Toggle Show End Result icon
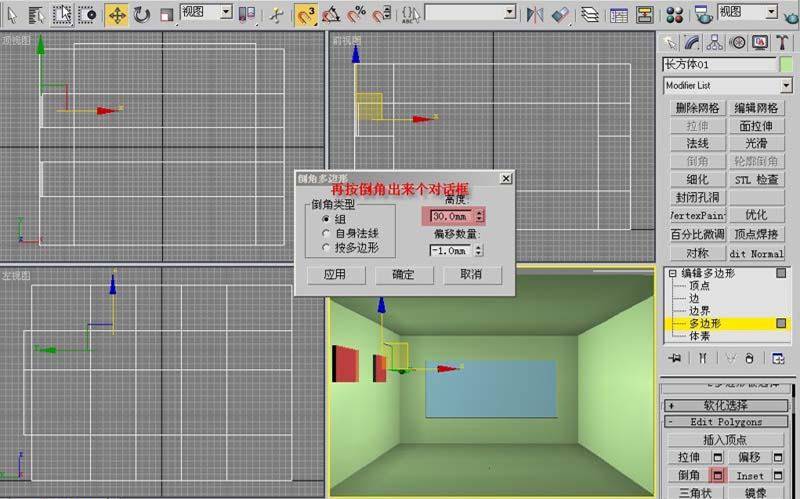The width and height of the screenshot is (800, 499). (x=703, y=358)
